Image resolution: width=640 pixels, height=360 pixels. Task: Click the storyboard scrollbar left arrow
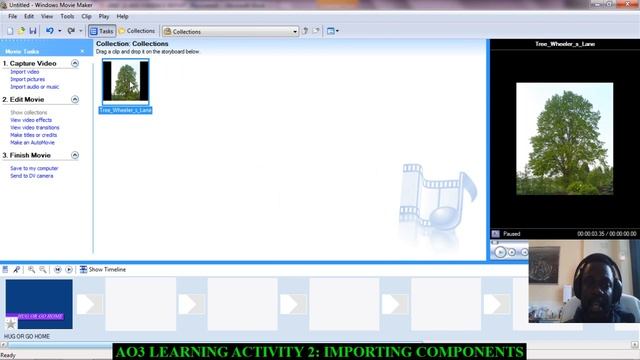coord(3,345)
